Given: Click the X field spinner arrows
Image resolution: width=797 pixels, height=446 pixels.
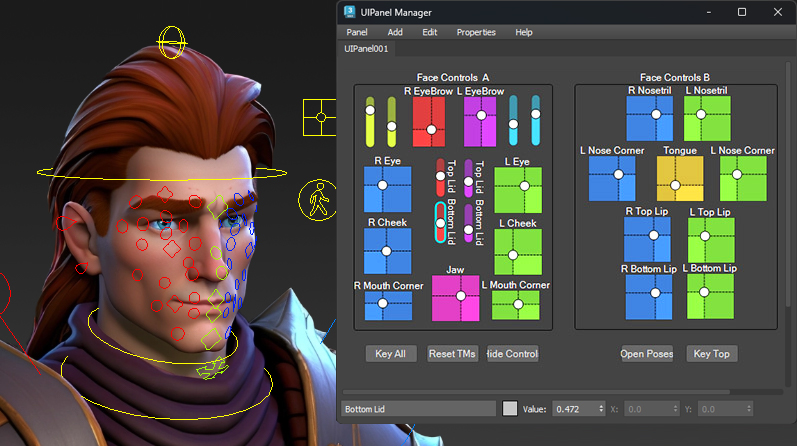Looking at the screenshot, I should pos(675,409).
